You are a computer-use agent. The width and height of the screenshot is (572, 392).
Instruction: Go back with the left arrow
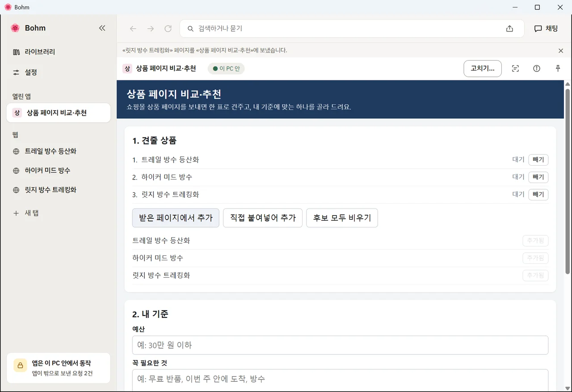[x=133, y=29]
